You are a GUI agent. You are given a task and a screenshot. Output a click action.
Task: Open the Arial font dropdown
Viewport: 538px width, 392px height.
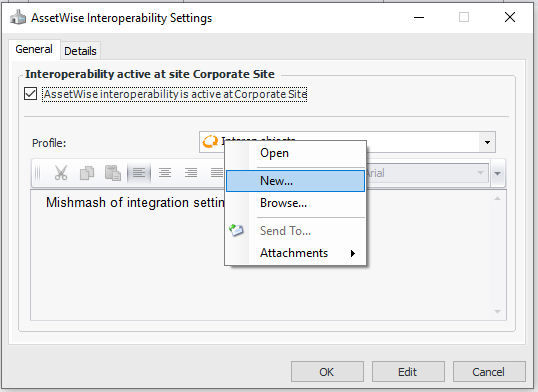pyautogui.click(x=480, y=173)
